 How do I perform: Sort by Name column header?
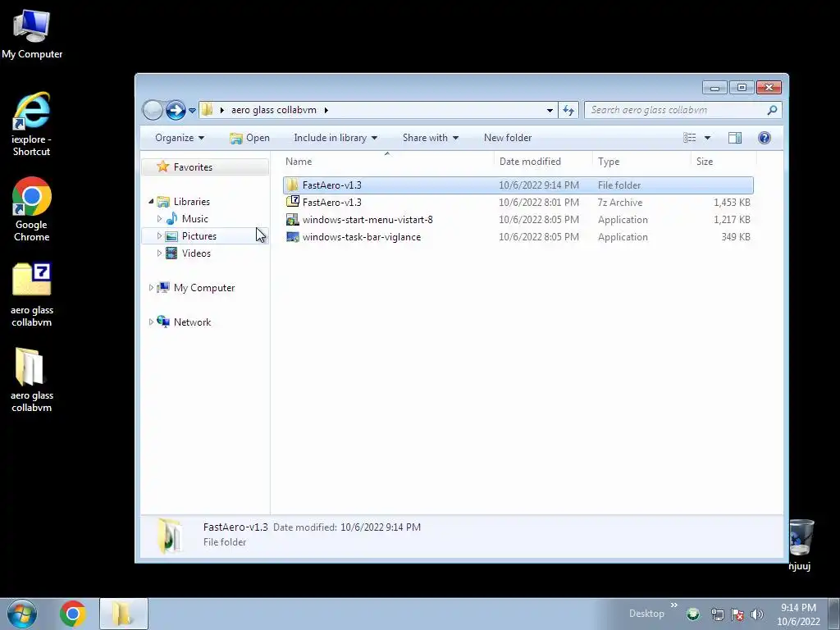(387, 162)
